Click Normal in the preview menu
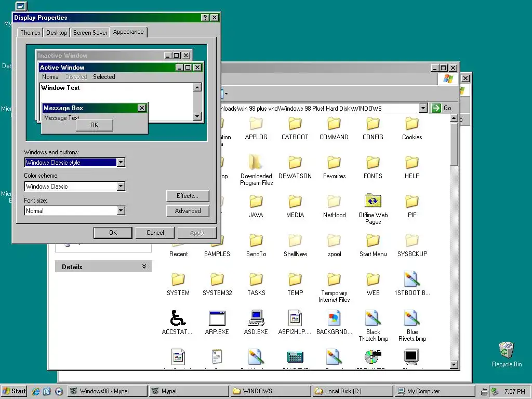Viewport: 532px width, 399px height. point(50,77)
